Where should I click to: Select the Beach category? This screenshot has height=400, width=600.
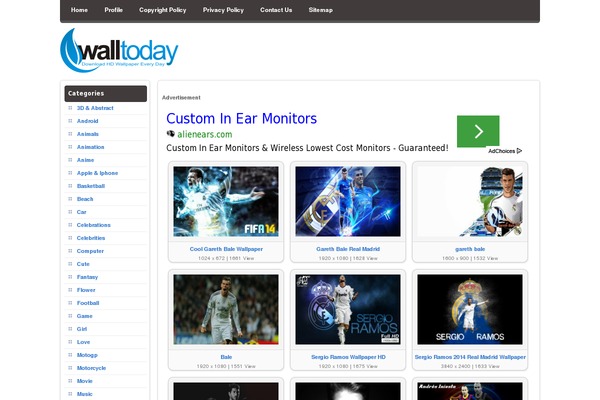coord(85,199)
